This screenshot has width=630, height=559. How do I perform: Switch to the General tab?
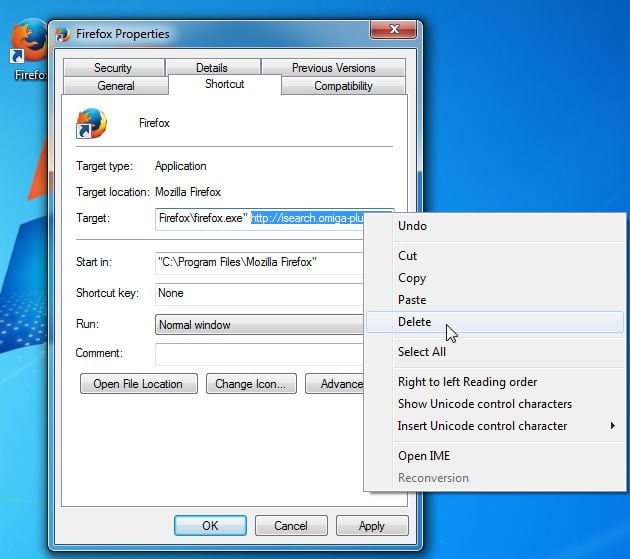(x=116, y=86)
